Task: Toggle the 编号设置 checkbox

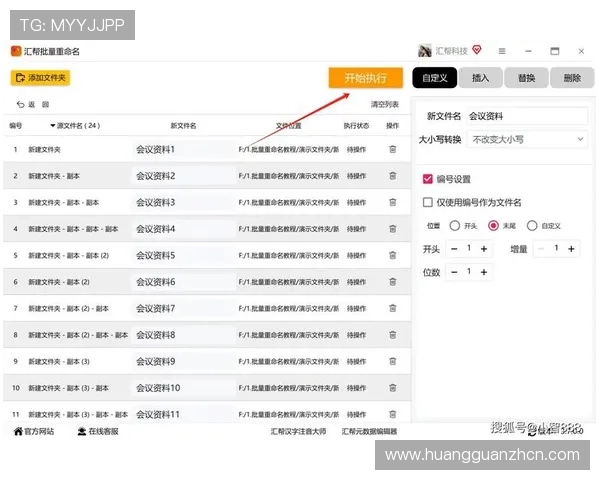Action: click(x=427, y=179)
